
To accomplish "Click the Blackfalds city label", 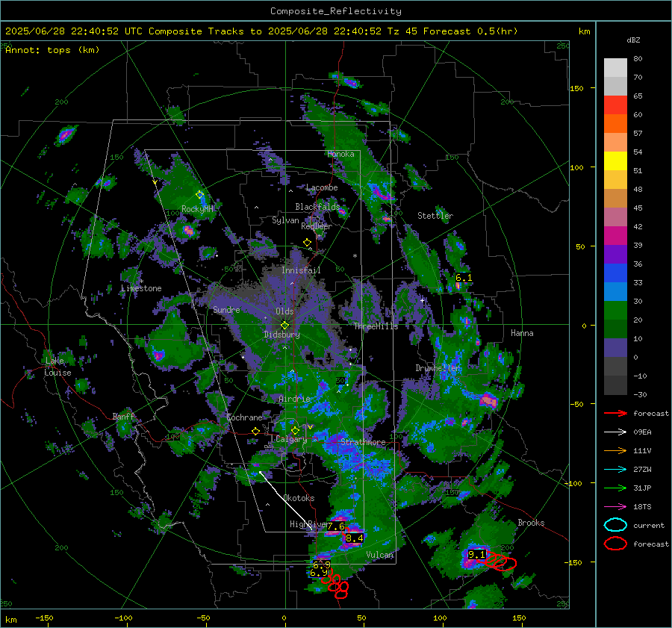I will click(317, 207).
